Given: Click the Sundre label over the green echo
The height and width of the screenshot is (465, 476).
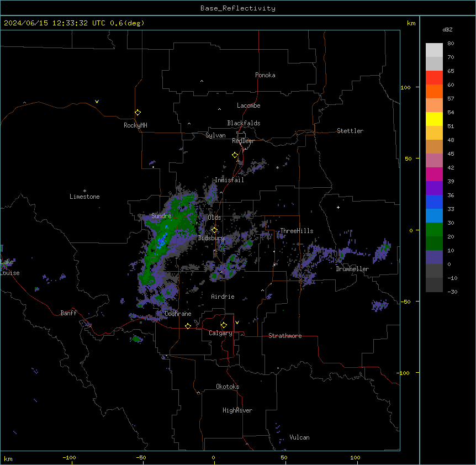Looking at the screenshot, I should pos(161,216).
